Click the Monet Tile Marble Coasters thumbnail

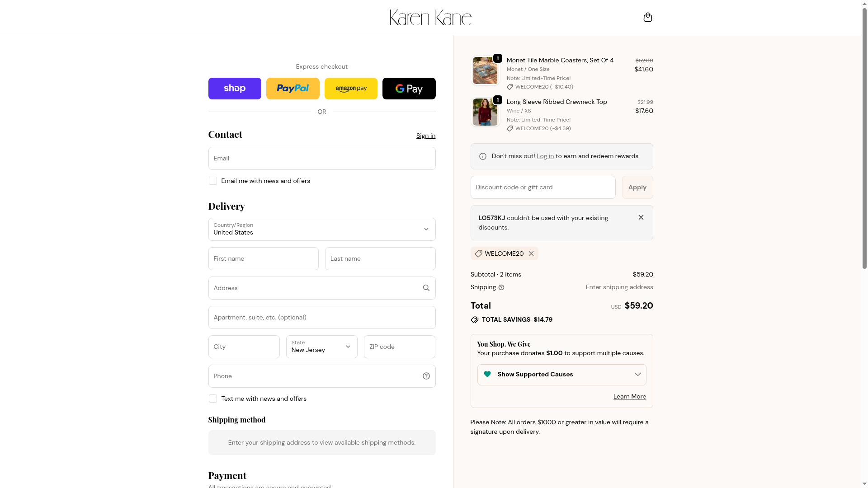pos(485,70)
